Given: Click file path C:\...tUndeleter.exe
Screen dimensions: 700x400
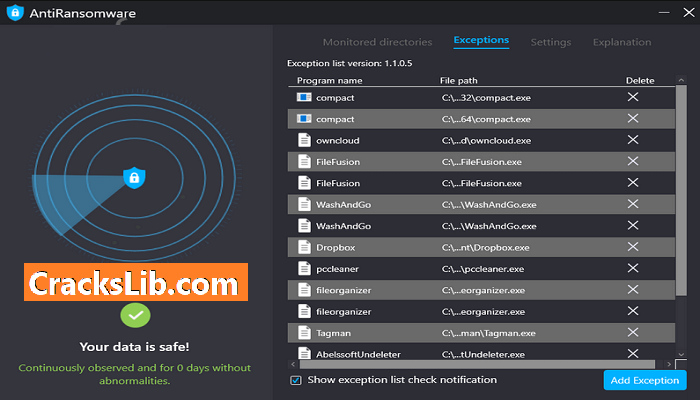Looking at the screenshot, I should (x=483, y=354).
